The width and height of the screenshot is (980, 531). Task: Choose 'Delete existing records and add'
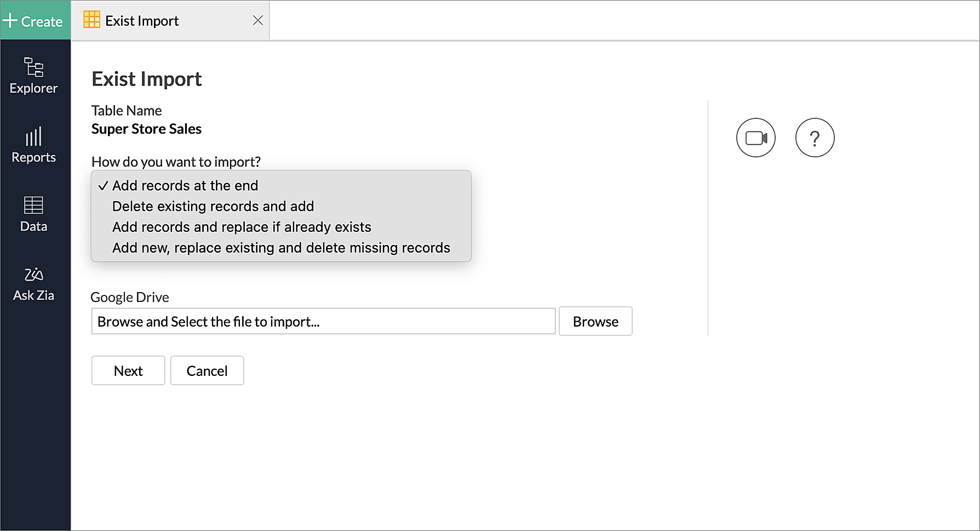pos(213,207)
